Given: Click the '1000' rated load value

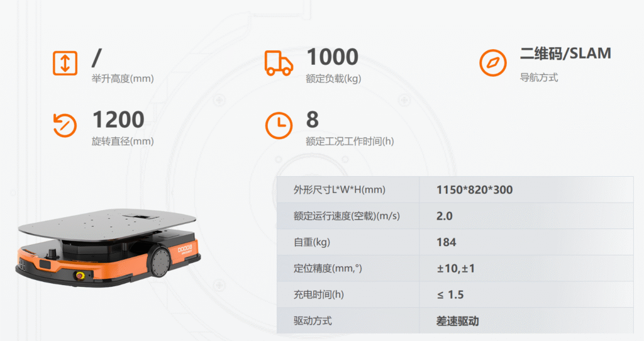Looking at the screenshot, I should (332, 57).
